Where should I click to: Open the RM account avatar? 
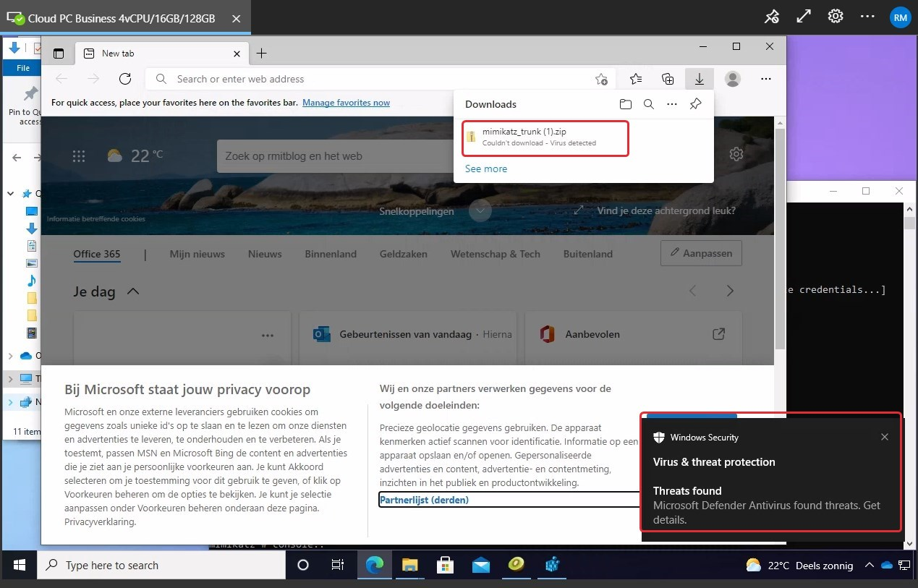[x=900, y=17]
